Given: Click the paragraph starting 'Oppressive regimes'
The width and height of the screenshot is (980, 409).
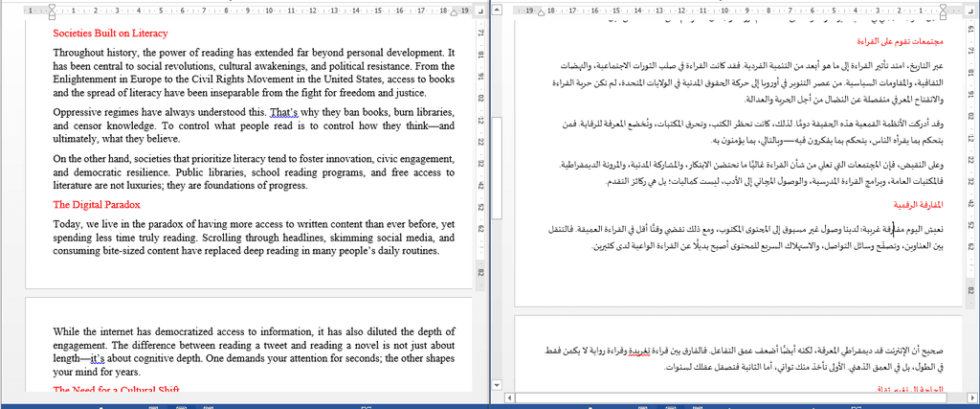Looking at the screenshot, I should [254, 125].
